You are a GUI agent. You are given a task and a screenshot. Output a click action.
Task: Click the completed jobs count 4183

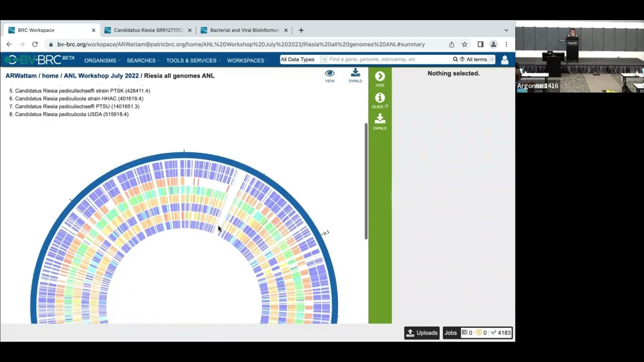tap(501, 333)
